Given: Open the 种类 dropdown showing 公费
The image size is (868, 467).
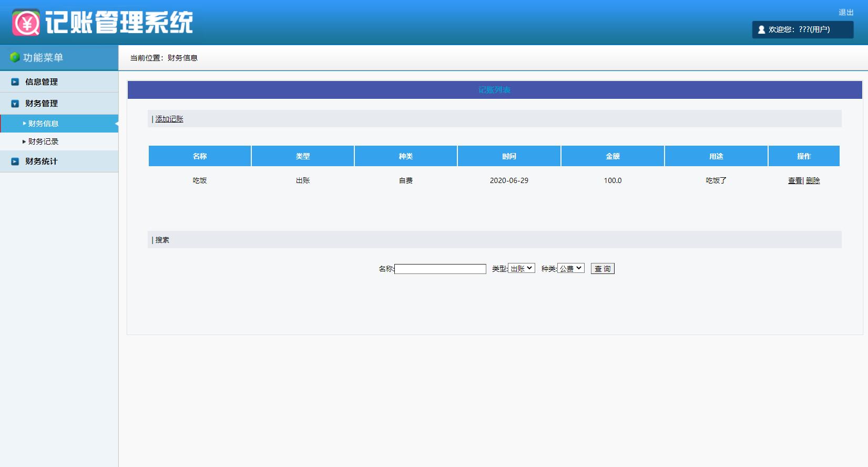Looking at the screenshot, I should [x=570, y=268].
